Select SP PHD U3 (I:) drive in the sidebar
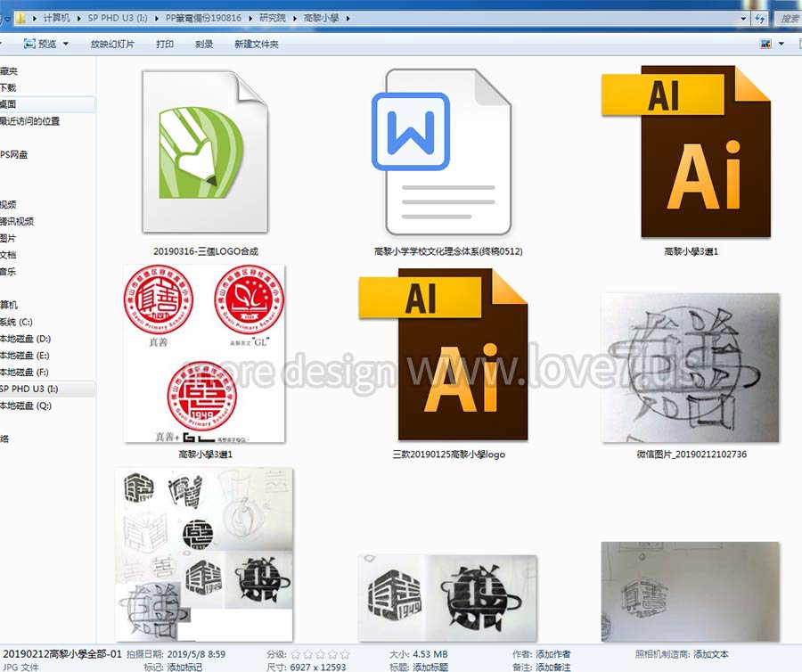 click(29, 389)
